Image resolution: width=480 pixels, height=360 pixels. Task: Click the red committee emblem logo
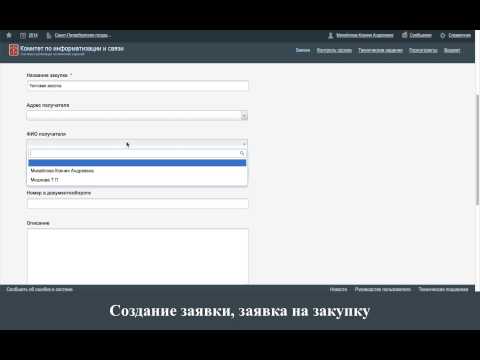pos(14,50)
